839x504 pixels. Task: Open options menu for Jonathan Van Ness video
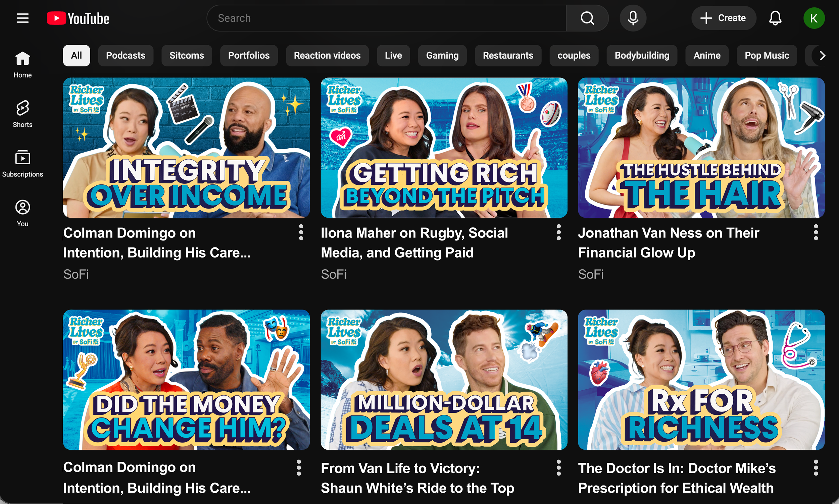[x=816, y=233]
